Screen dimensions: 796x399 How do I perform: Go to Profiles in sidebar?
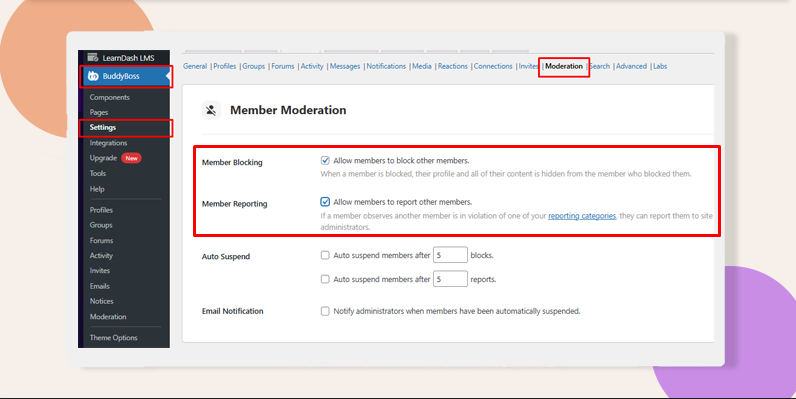click(x=101, y=210)
